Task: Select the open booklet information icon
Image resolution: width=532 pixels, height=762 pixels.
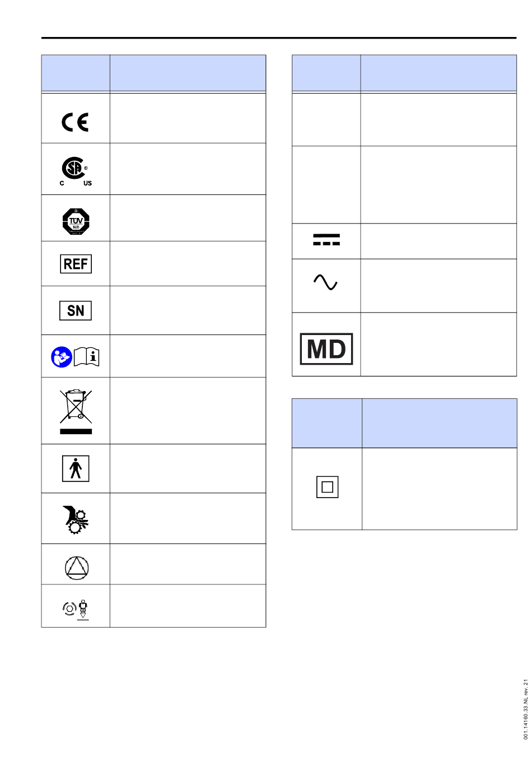Action: [x=87, y=357]
